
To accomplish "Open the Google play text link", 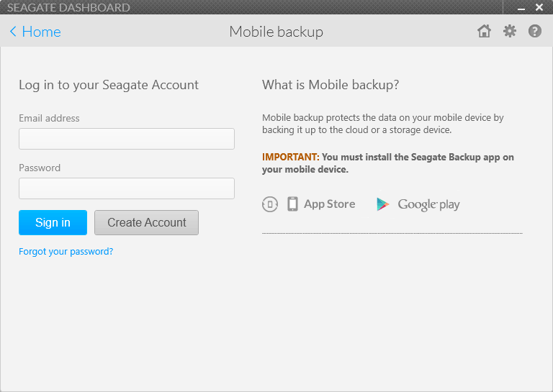I will pos(428,204).
